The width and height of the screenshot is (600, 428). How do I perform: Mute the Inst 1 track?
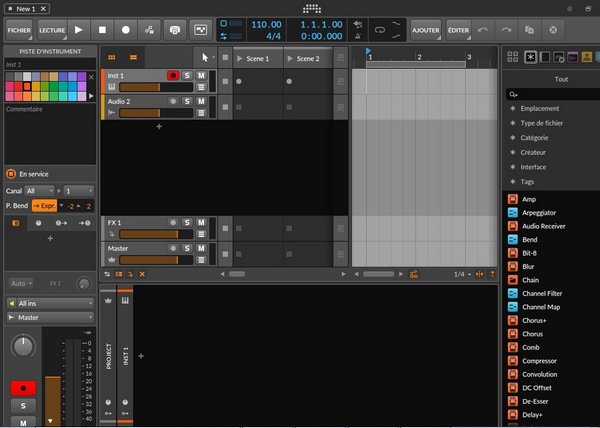pos(201,75)
